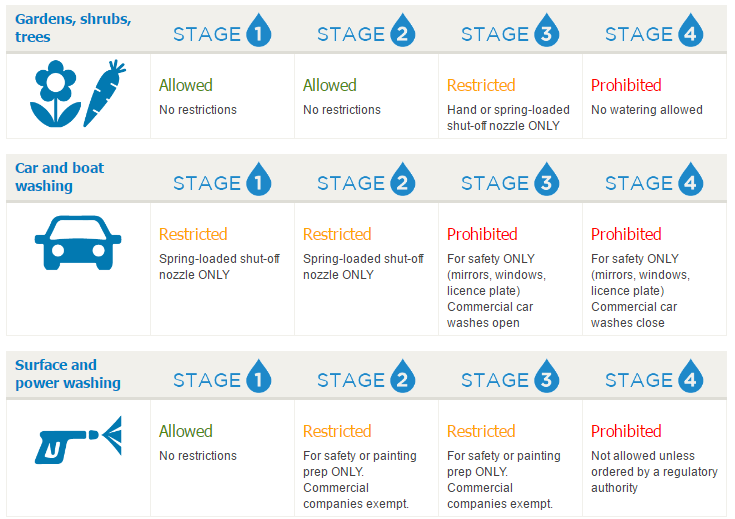735x519 pixels.
Task: Click "Commercial car washes close" text
Action: (x=634, y=315)
